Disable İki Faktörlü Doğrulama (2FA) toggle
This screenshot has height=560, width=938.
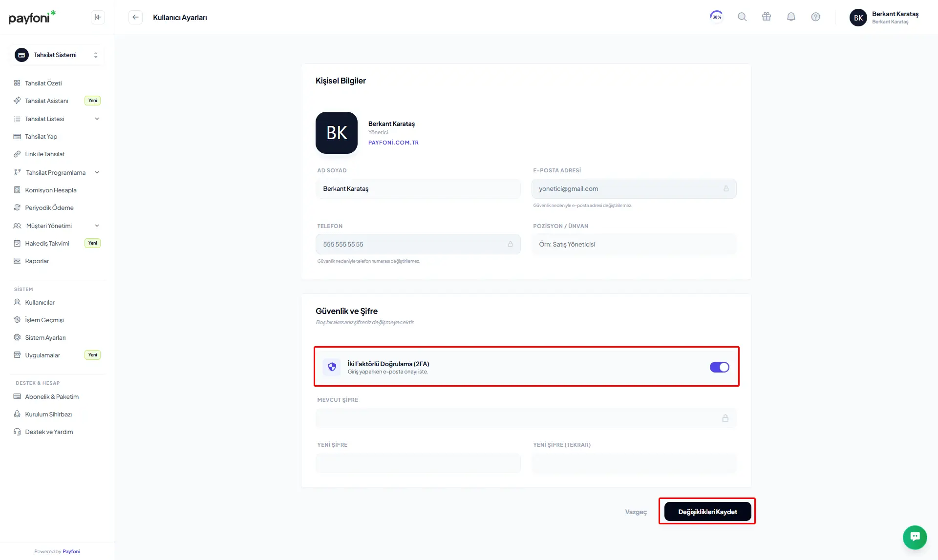[x=719, y=367]
